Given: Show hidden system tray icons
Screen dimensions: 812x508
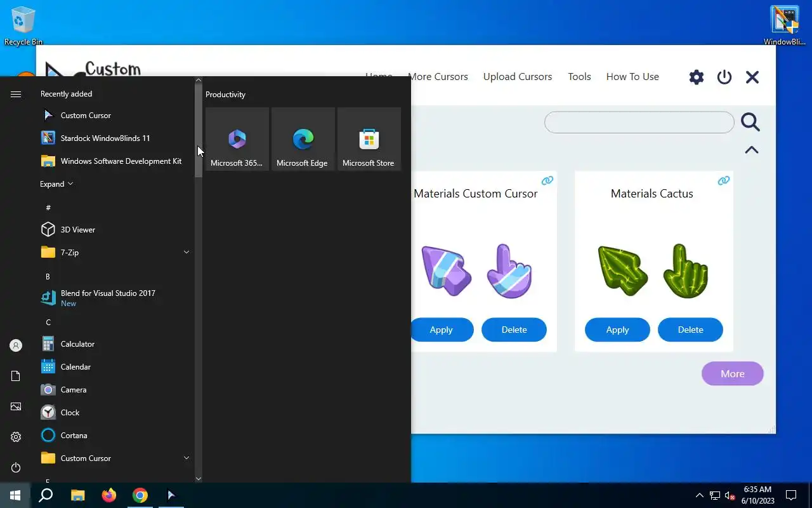Looking at the screenshot, I should point(700,495).
